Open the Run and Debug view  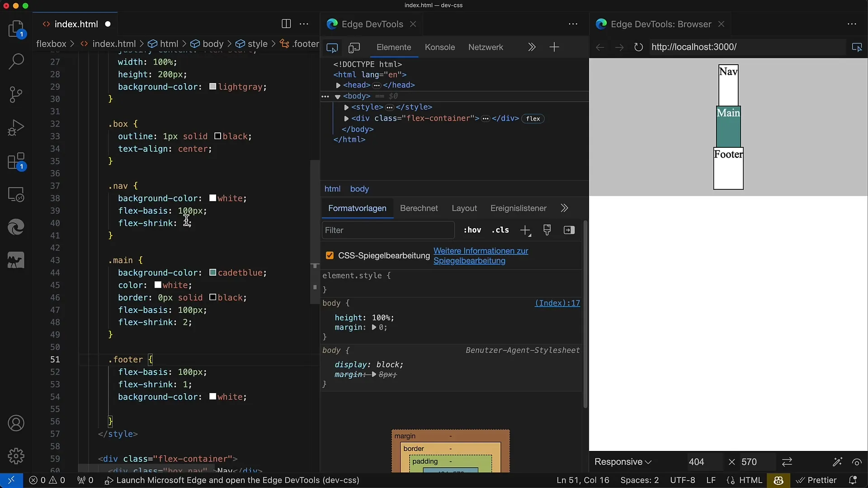pyautogui.click(x=16, y=128)
